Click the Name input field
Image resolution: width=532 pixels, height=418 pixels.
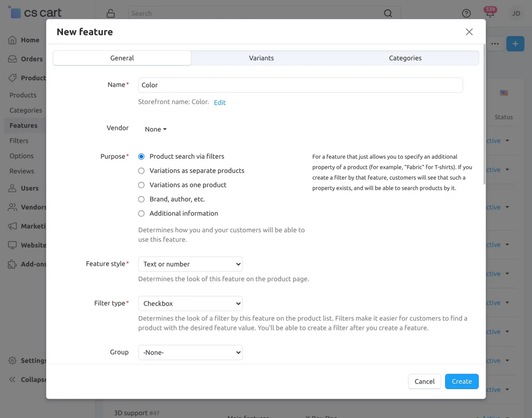tap(301, 85)
